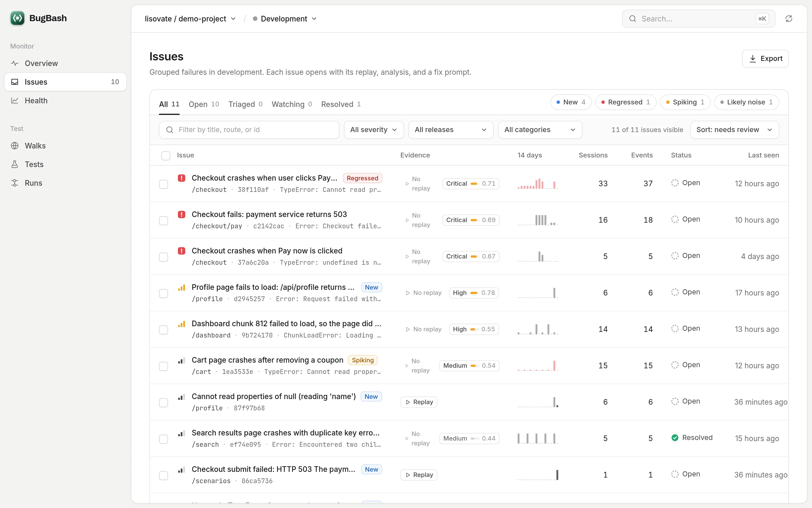The height and width of the screenshot is (508, 812).
Task: Click the open status icon for Dashboard chunk 812 issue
Action: pyautogui.click(x=675, y=329)
